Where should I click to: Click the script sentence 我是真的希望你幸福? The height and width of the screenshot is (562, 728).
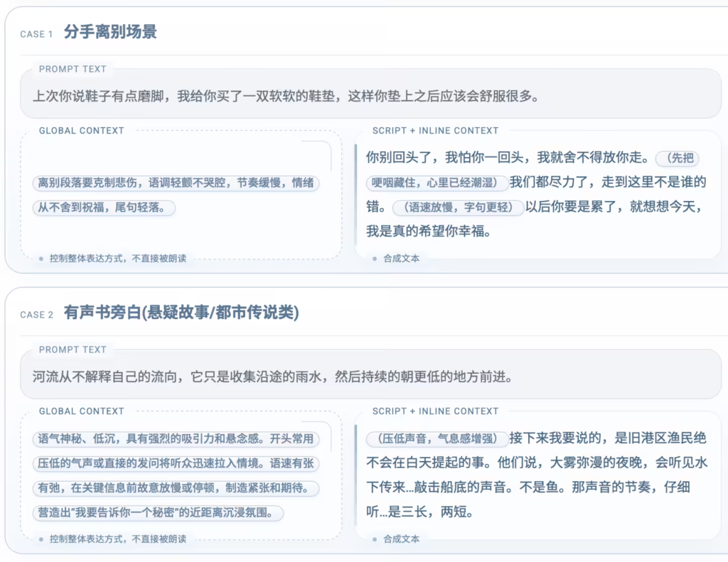click(x=429, y=232)
